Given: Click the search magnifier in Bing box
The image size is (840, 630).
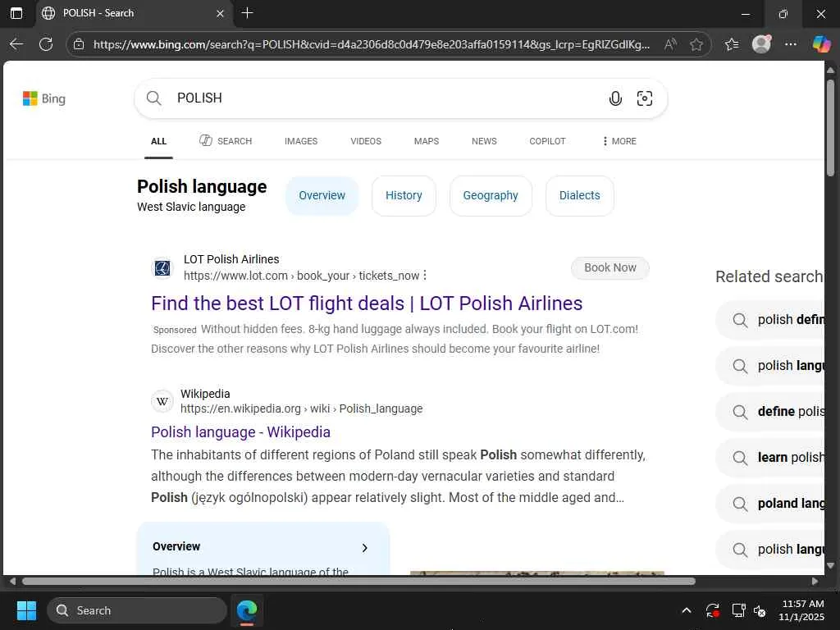Looking at the screenshot, I should tap(153, 98).
